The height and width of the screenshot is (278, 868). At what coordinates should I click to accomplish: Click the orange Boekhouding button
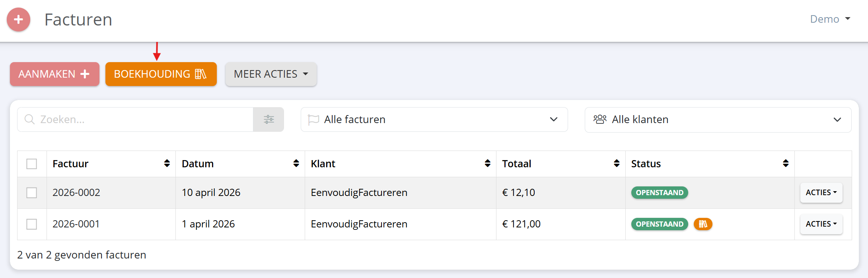161,74
